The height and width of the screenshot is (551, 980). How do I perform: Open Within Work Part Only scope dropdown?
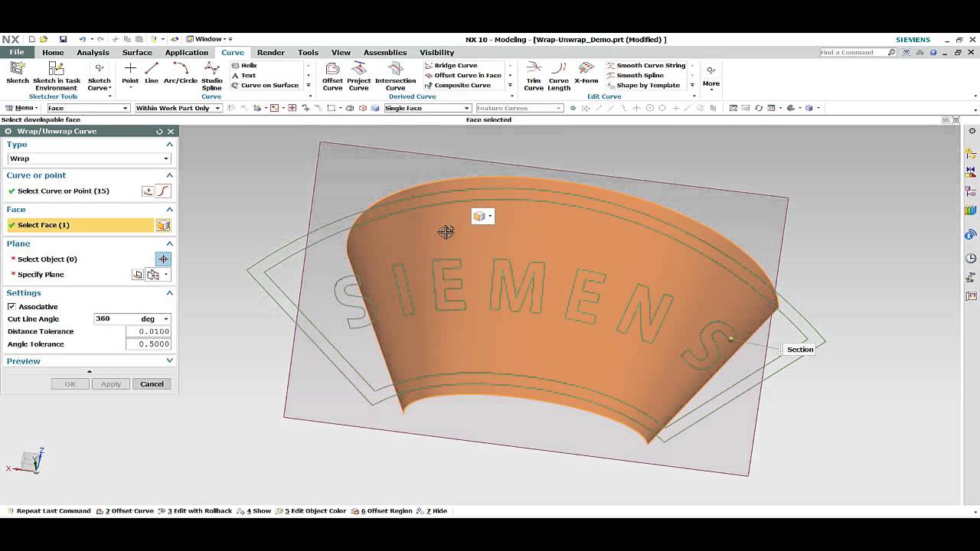click(x=178, y=108)
